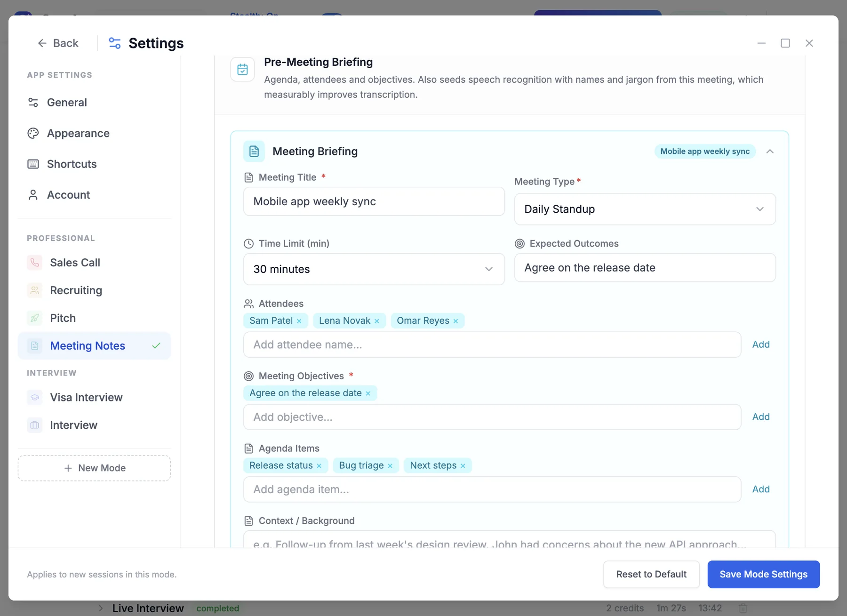Delete the Bug triage agenda chip
The image size is (847, 616).
click(x=390, y=466)
